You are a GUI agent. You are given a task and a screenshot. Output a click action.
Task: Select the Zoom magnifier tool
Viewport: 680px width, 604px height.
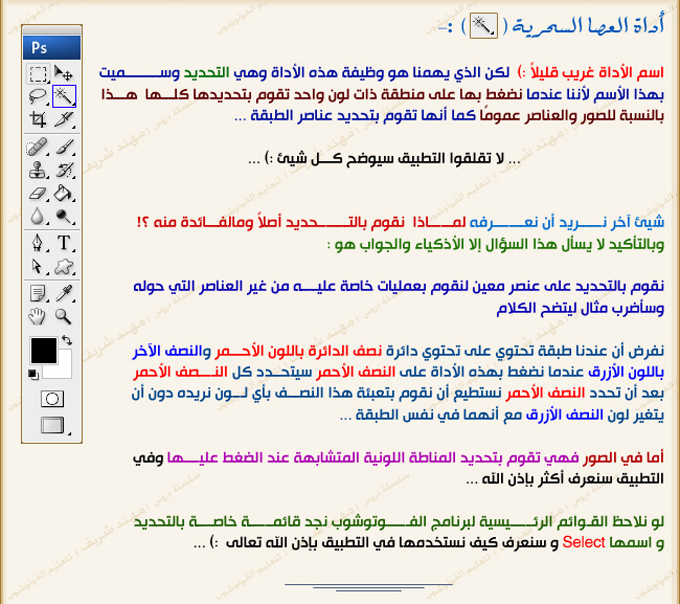click(64, 317)
